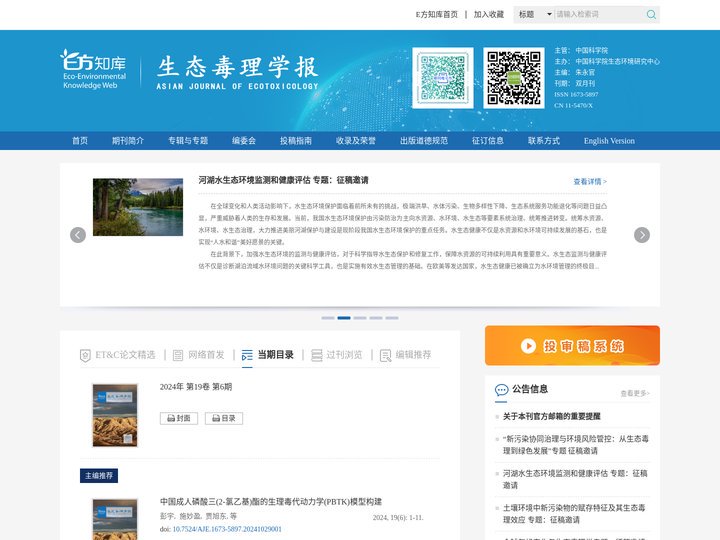Click next slide arrow in carousel

click(x=642, y=235)
